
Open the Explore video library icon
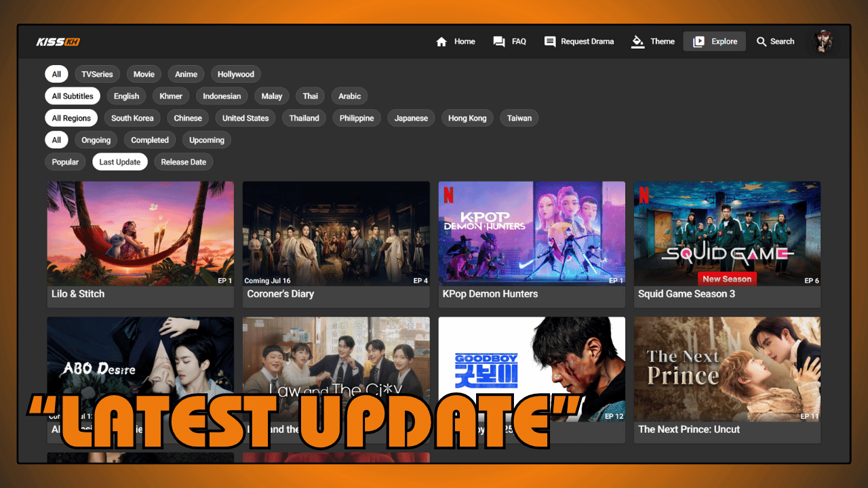[698, 42]
